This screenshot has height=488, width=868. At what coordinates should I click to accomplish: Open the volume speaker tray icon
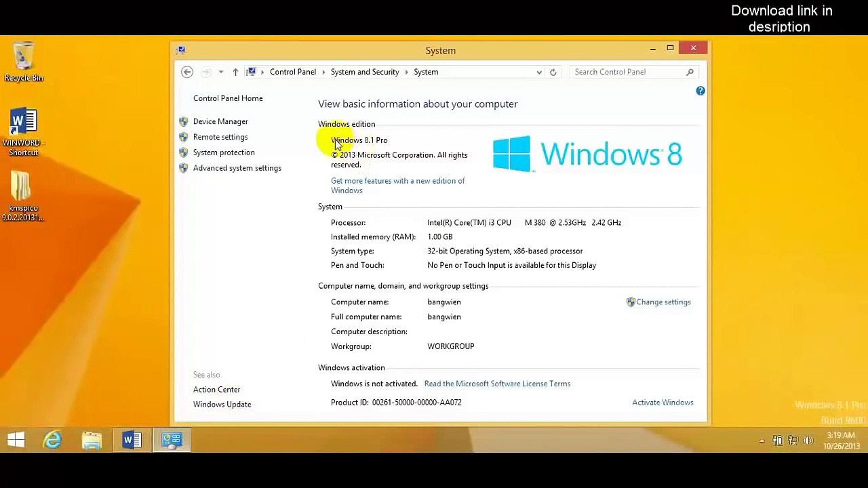pos(808,441)
